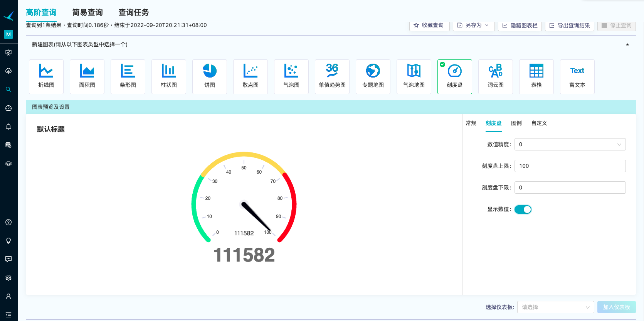The height and width of the screenshot is (321, 644).
Task: Open the monitor chart sidebar icon
Action: click(8, 52)
